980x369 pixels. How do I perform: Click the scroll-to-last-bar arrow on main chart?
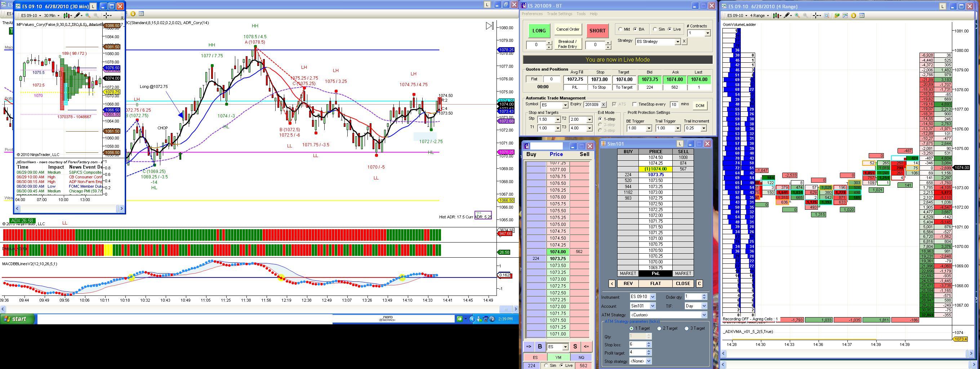[490, 26]
